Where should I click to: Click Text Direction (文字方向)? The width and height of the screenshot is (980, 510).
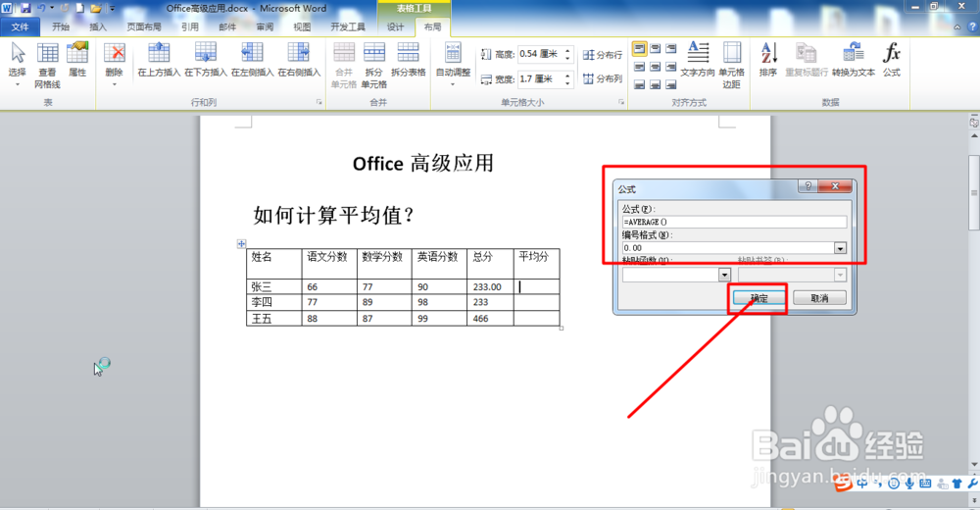click(698, 60)
